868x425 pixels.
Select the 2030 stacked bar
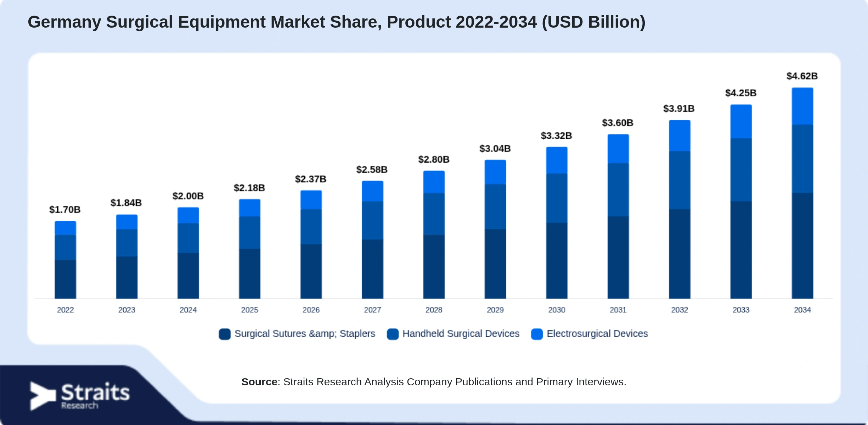pyautogui.click(x=557, y=223)
